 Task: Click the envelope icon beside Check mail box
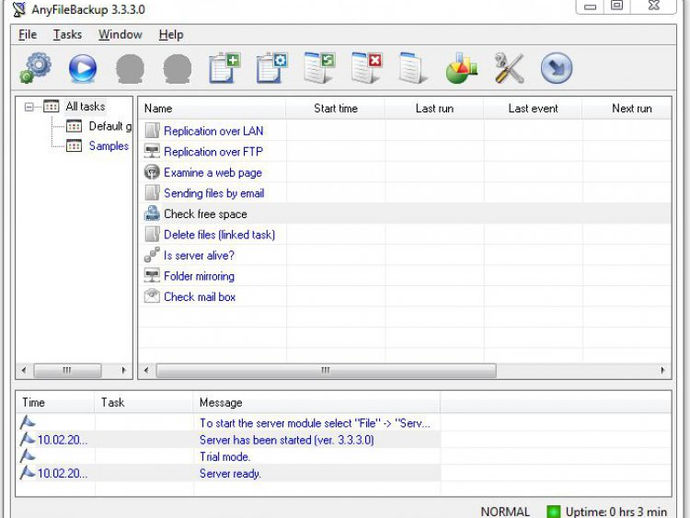[152, 296]
